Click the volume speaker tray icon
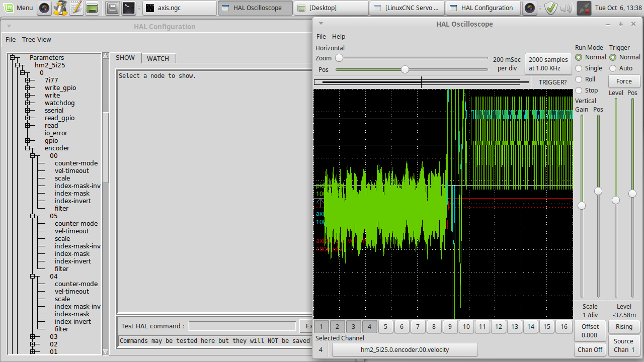Screen dimensions: 644x362 pyautogui.click(x=566, y=8)
